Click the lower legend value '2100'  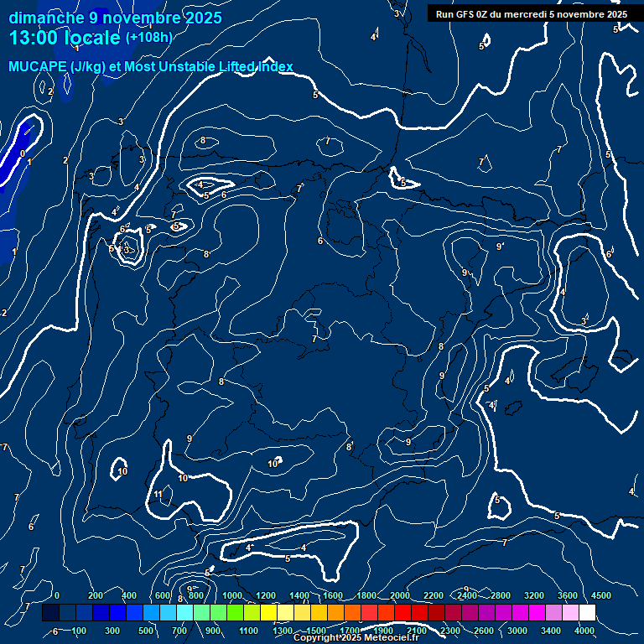point(417,631)
